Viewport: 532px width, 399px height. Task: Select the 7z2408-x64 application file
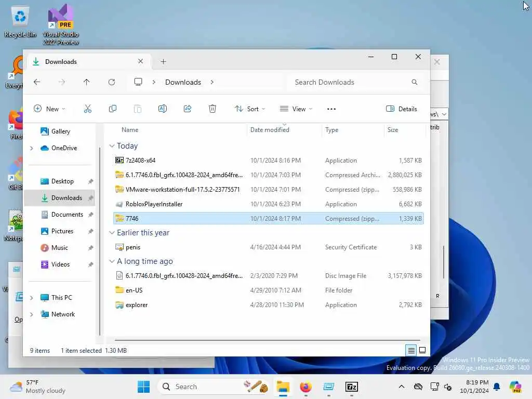[269, 161]
